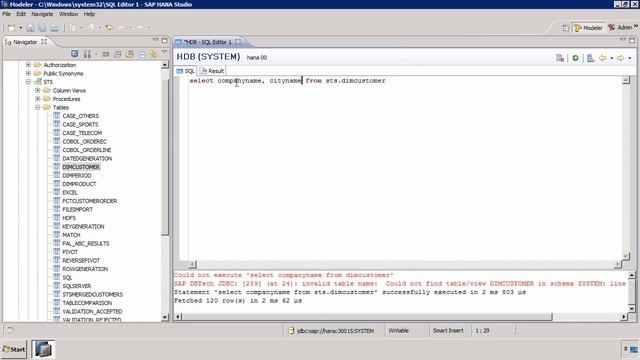Click the navigator refresh icon
The image size is (640, 360).
point(75,53)
